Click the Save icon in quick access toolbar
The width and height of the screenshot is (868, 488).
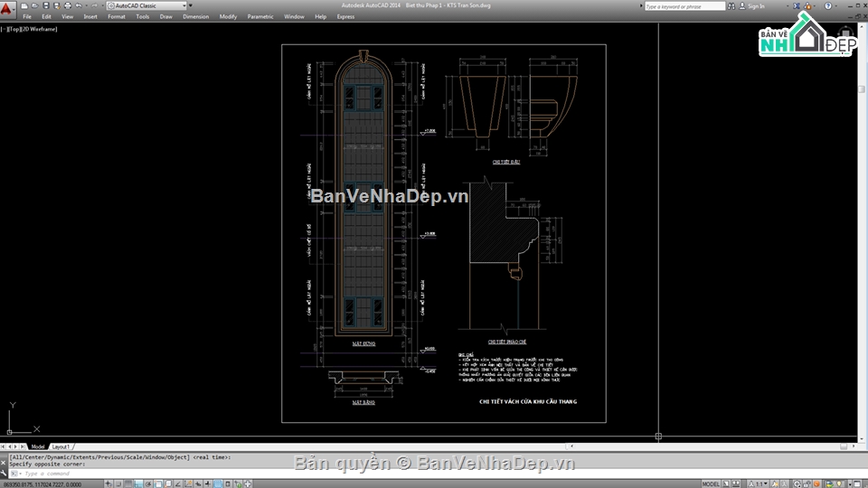45,5
